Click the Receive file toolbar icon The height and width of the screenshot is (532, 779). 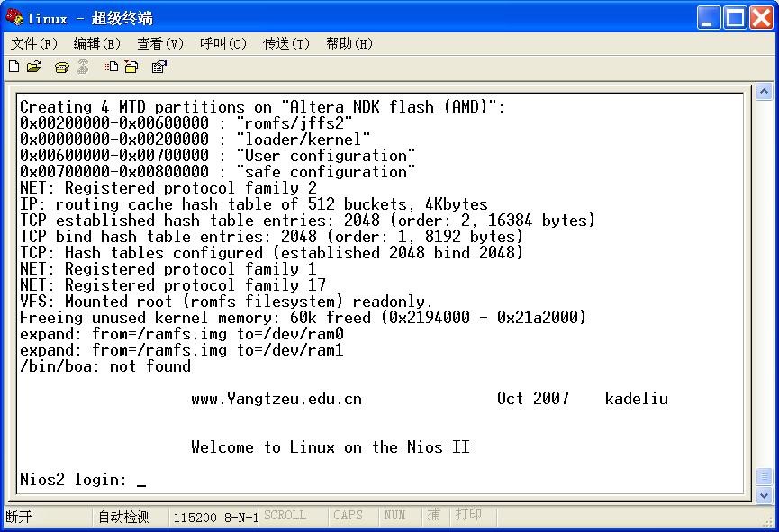[x=131, y=67]
